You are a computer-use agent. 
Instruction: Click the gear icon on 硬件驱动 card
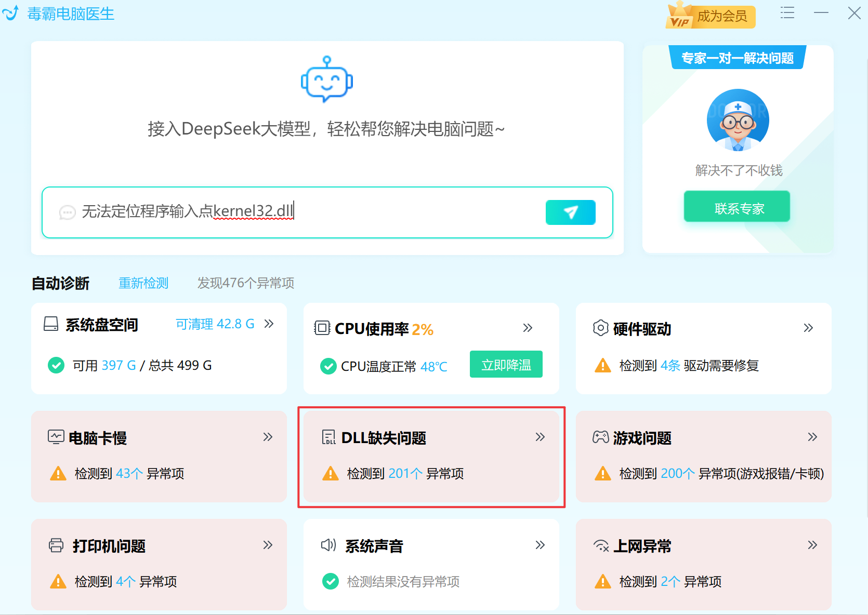[x=600, y=328]
